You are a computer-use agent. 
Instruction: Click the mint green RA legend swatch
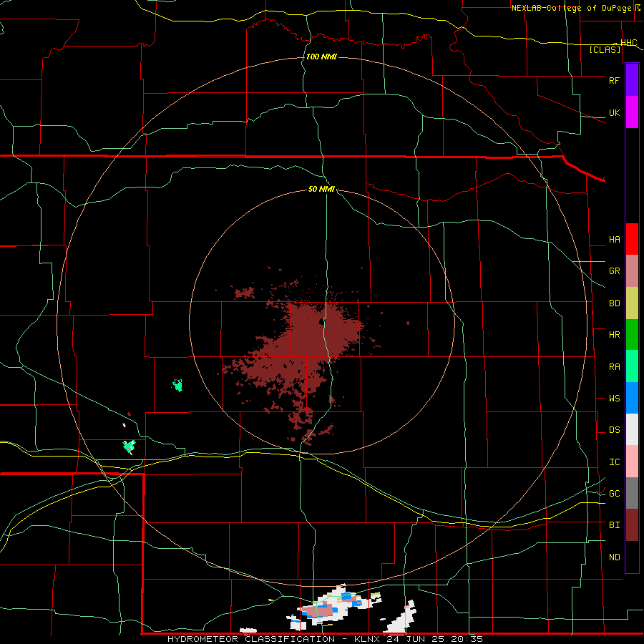point(632,366)
